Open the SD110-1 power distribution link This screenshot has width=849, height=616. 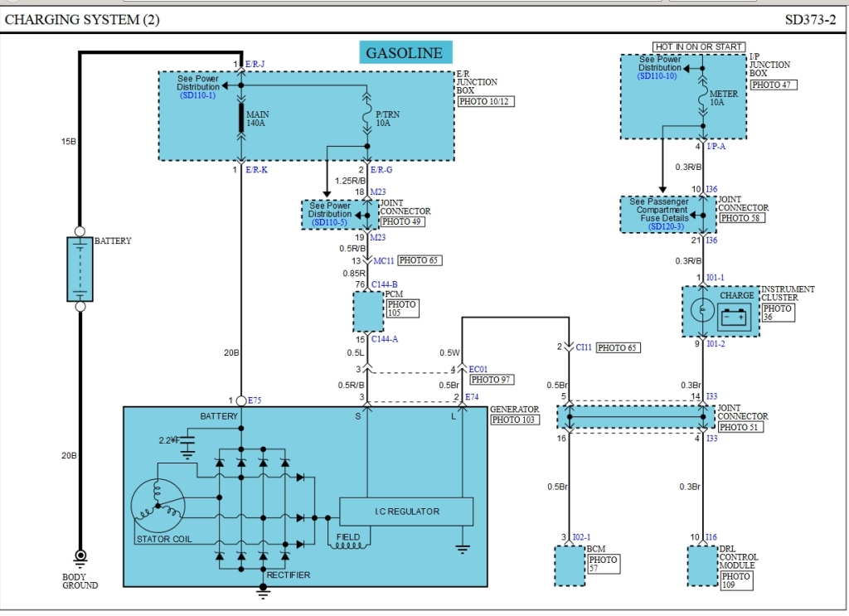[x=197, y=95]
